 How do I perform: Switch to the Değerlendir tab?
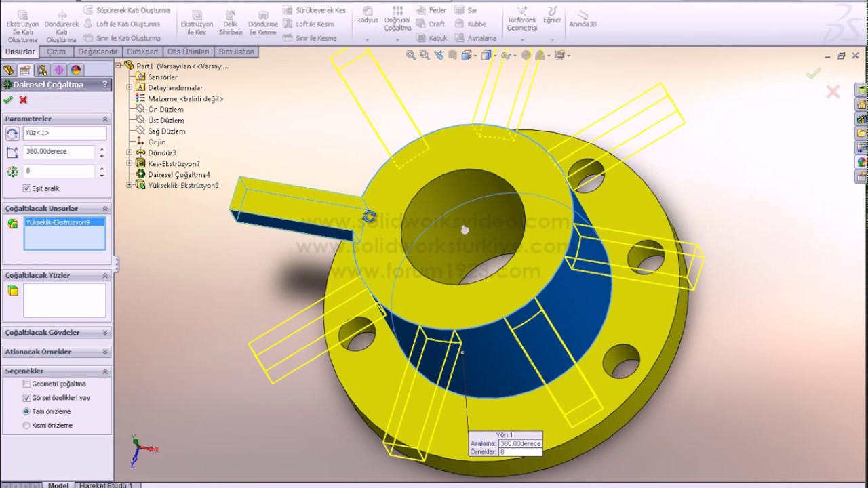(98, 52)
